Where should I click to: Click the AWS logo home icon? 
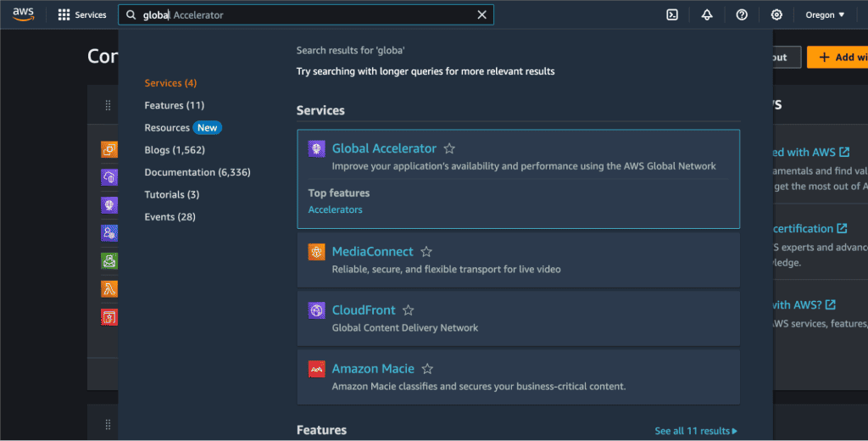point(23,14)
